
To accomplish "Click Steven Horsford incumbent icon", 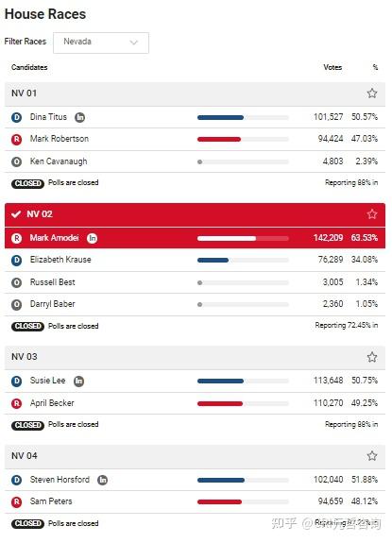I will 103,480.
